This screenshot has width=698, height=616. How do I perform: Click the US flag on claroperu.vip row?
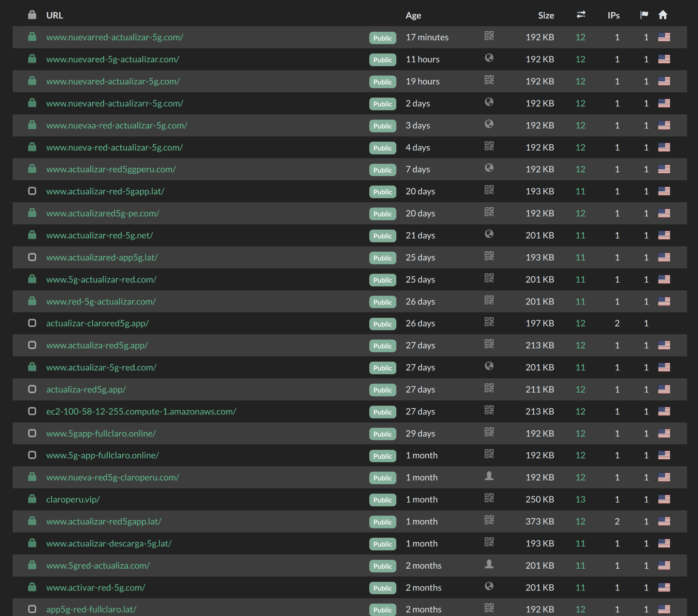pyautogui.click(x=664, y=499)
